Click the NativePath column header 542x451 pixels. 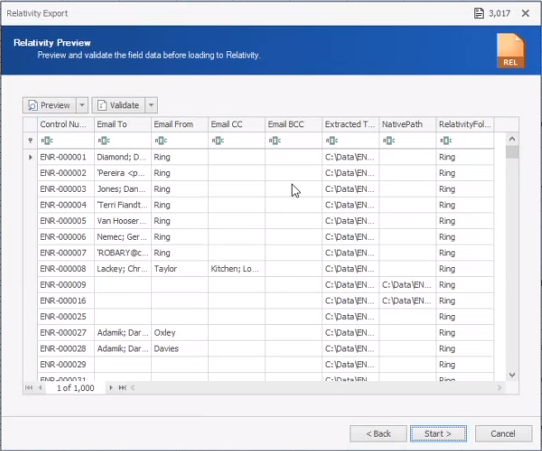pos(408,124)
